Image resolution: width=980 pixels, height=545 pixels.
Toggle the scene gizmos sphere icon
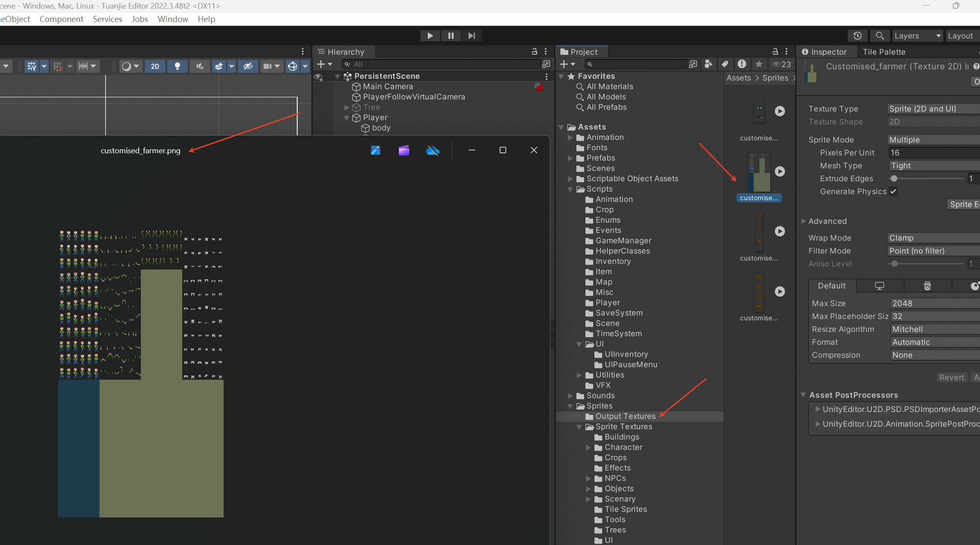292,66
